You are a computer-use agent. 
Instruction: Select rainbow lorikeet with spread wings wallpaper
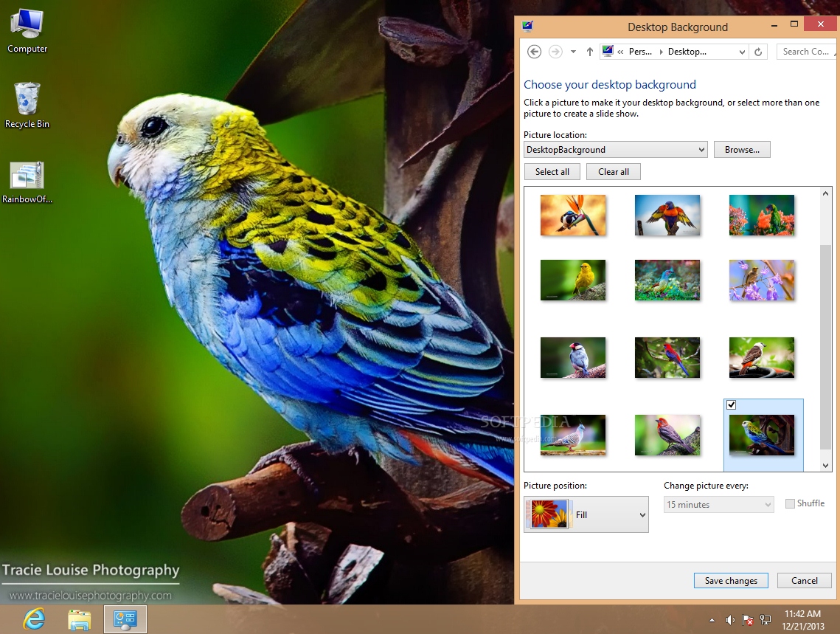[667, 215]
